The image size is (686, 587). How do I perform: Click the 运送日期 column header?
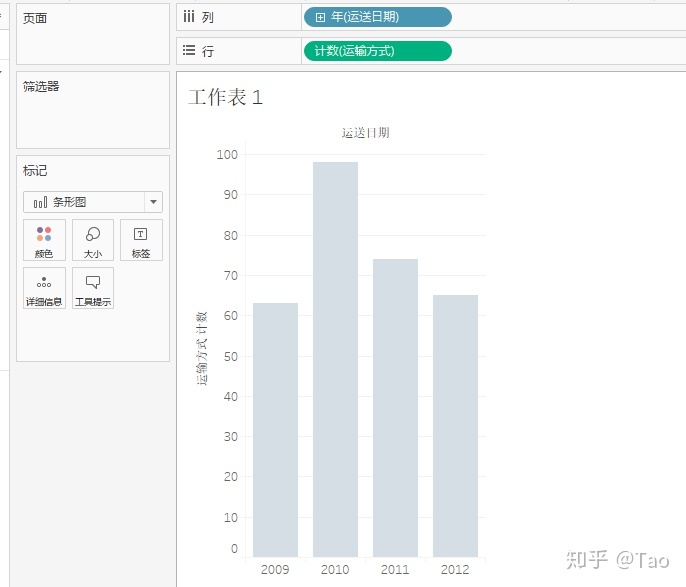365,133
